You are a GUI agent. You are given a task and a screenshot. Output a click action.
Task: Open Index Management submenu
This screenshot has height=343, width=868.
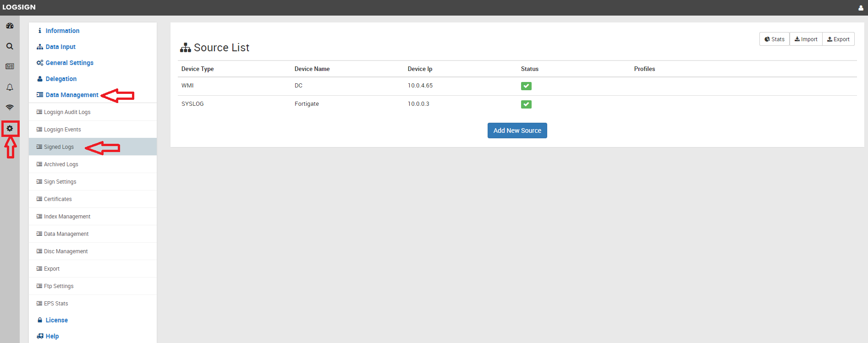coord(93,217)
